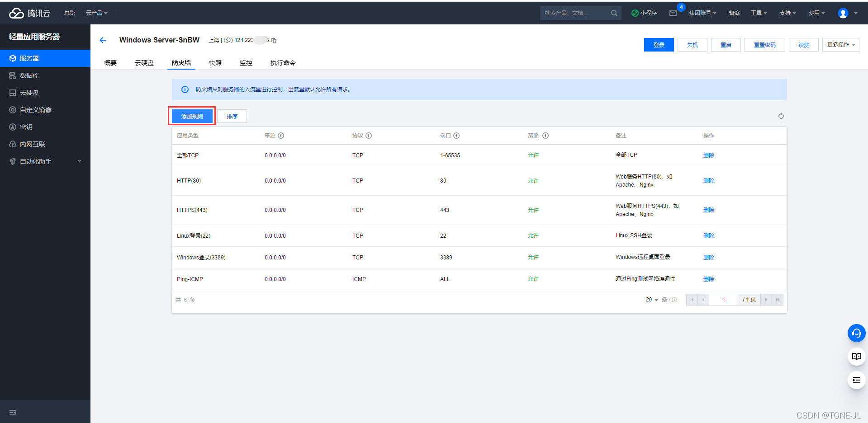The image size is (868, 423).
Task: Click the page number input field
Action: click(x=724, y=300)
